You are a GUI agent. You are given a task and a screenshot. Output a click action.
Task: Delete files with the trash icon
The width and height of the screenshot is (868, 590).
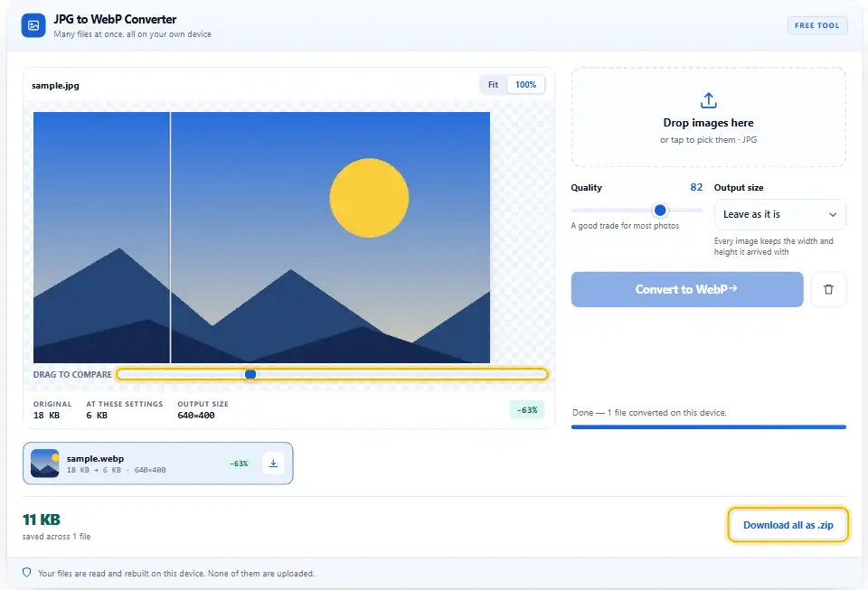[x=828, y=289]
